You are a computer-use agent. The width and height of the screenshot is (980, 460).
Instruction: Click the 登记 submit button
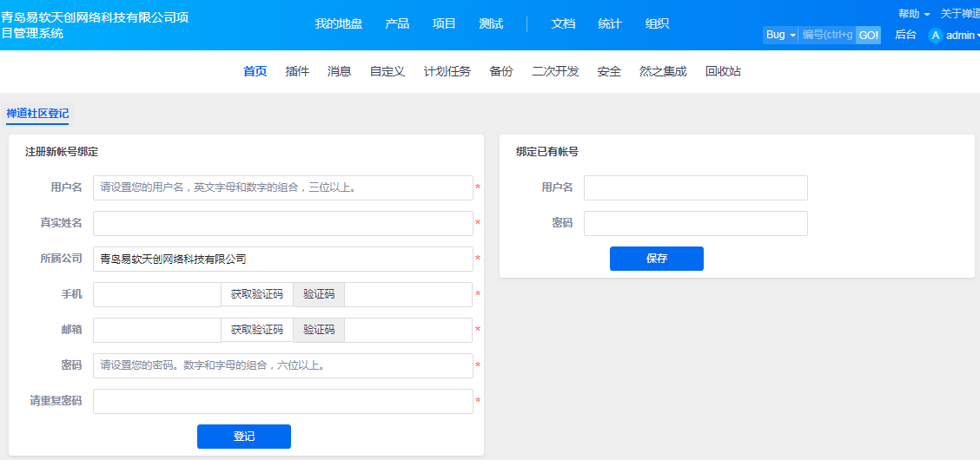244,437
